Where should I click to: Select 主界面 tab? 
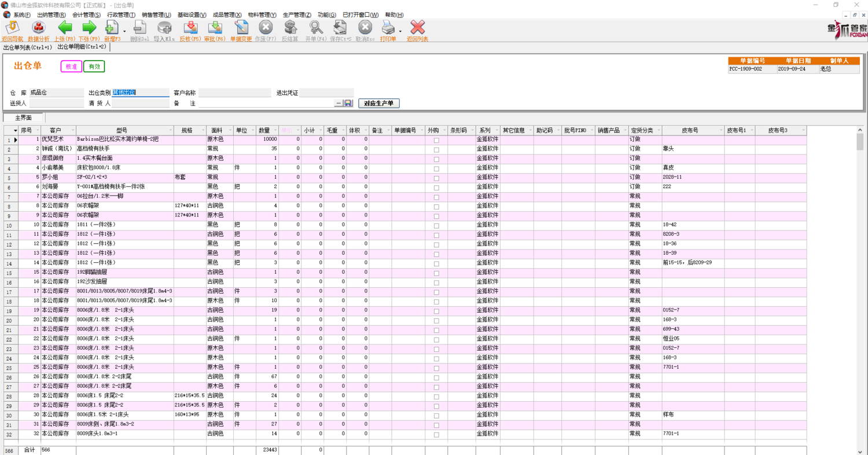tap(24, 118)
